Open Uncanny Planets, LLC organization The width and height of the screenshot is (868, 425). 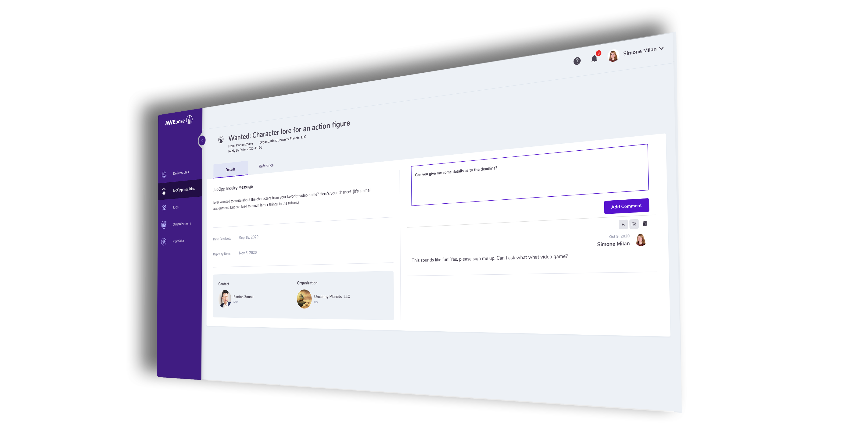[332, 296]
